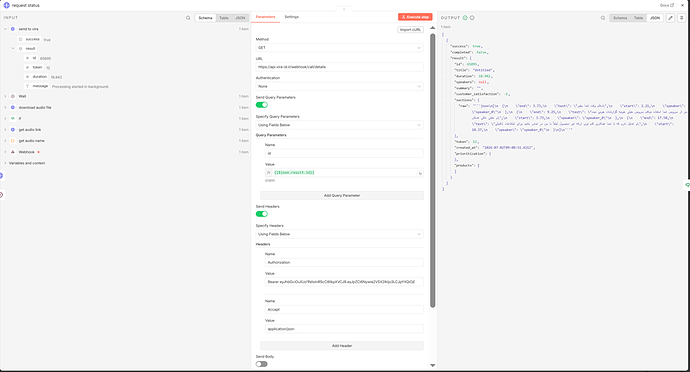
Task: Open the Method dropdown showing GET
Action: 340,48
